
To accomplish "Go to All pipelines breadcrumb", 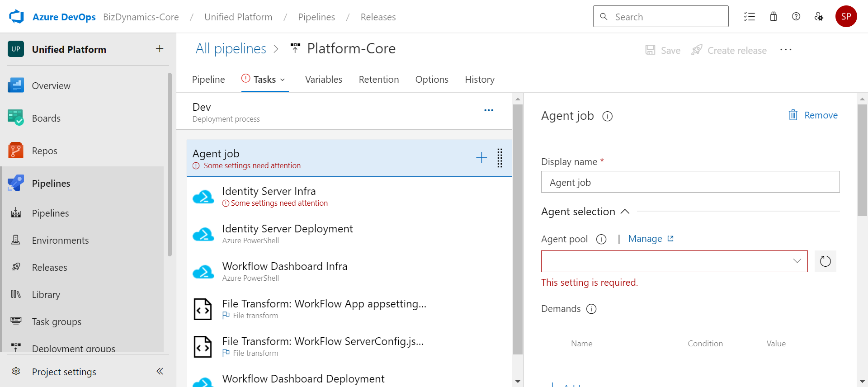I will [231, 48].
